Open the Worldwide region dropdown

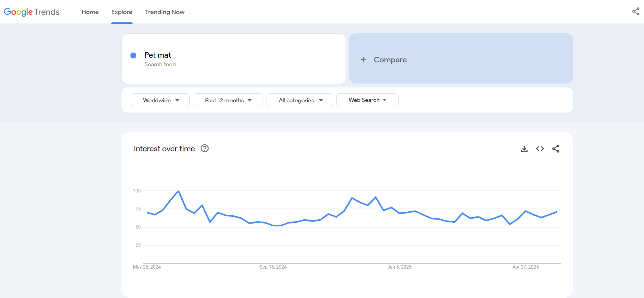pos(160,100)
